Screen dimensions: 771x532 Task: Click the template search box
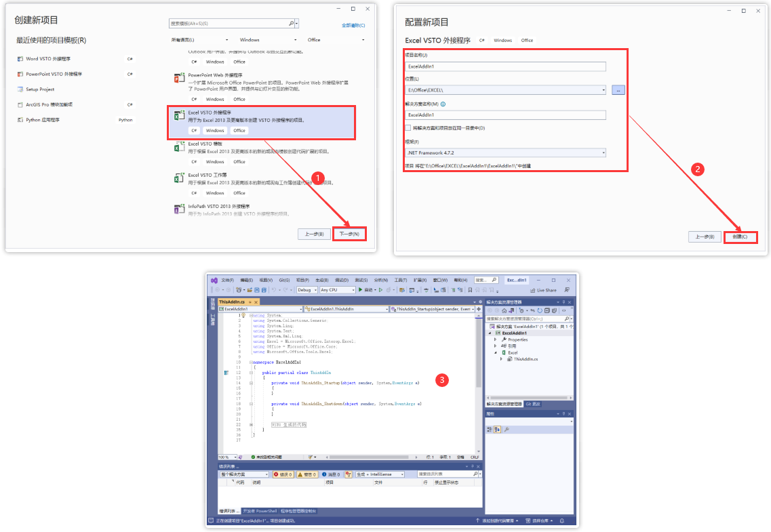tap(232, 23)
